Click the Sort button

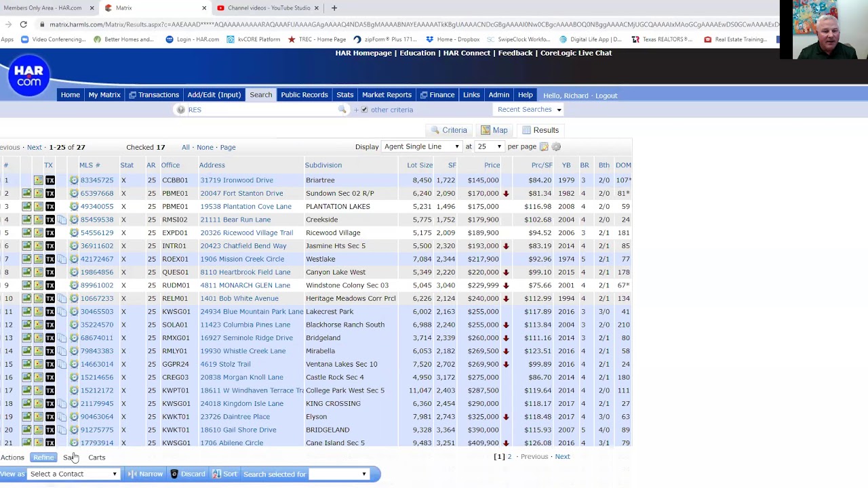(224, 474)
